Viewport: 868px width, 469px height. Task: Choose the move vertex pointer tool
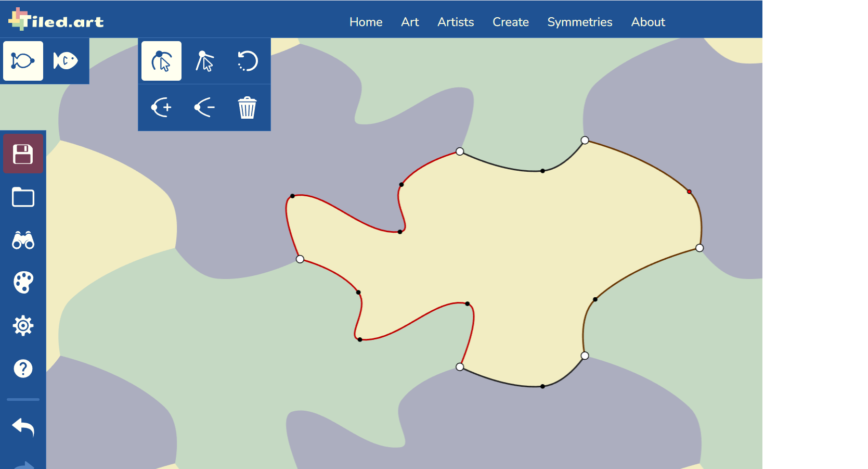[204, 61]
